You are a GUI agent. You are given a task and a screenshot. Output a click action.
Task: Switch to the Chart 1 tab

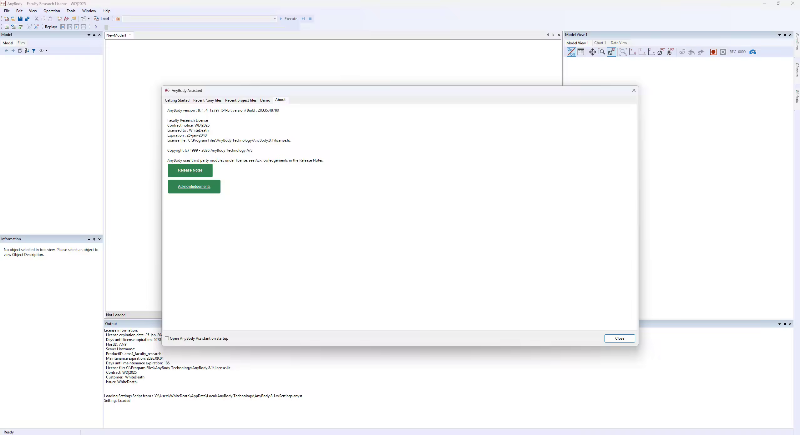(x=599, y=42)
